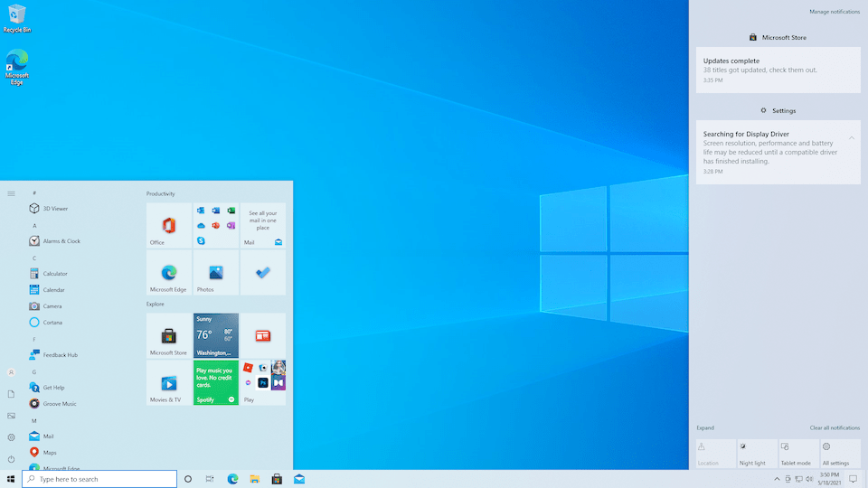Image resolution: width=868 pixels, height=488 pixels.
Task: Open the Photos tile
Action: point(216,272)
